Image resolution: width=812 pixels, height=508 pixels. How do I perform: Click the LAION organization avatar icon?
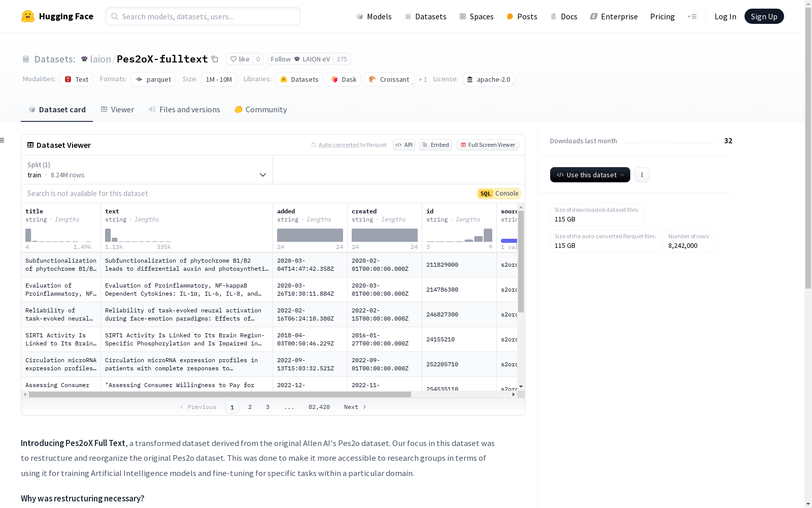coord(84,59)
